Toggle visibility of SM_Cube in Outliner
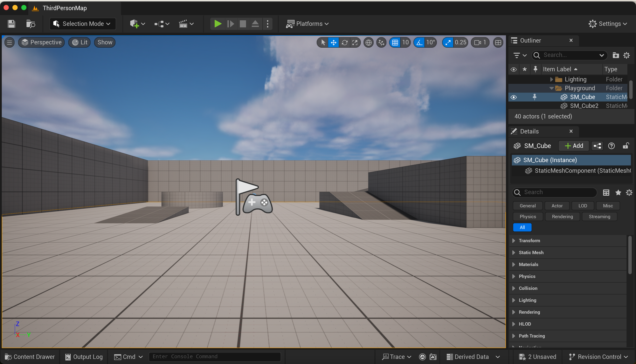Viewport: 636px width, 364px height. tap(514, 97)
